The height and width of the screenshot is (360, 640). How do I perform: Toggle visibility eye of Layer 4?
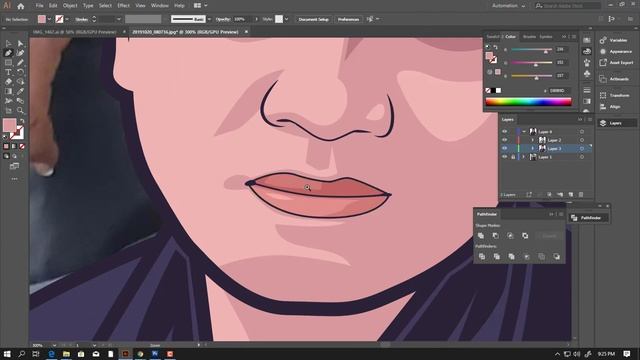tap(505, 131)
